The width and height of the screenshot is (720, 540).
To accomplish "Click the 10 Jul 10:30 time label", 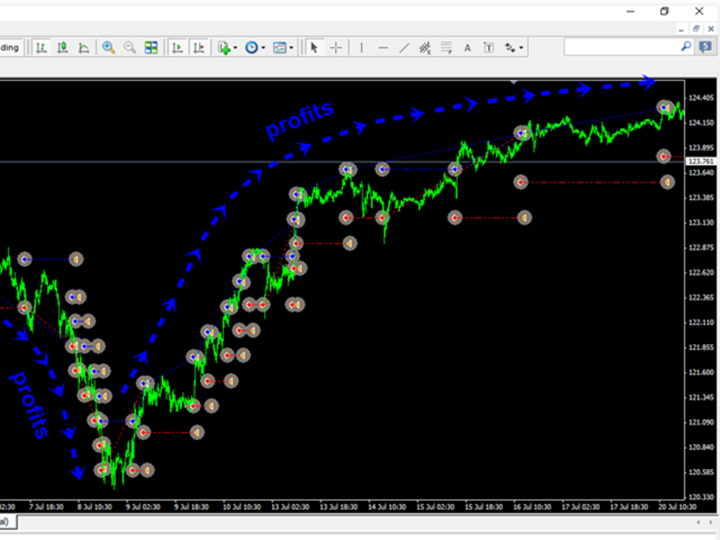I will point(242,507).
